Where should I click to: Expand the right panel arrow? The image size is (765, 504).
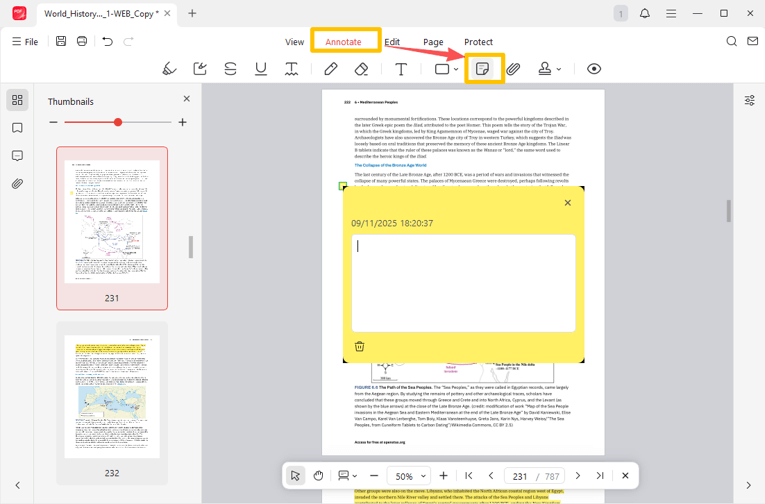pyautogui.click(x=748, y=485)
